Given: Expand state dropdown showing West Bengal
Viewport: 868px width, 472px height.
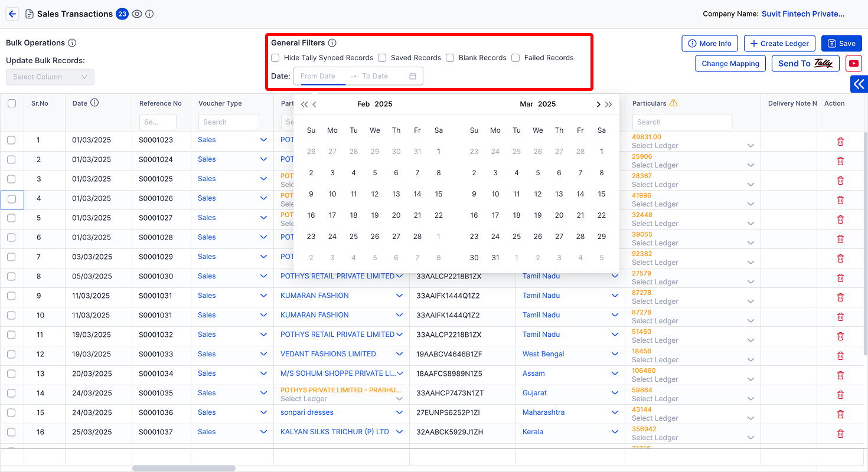Looking at the screenshot, I should point(615,354).
